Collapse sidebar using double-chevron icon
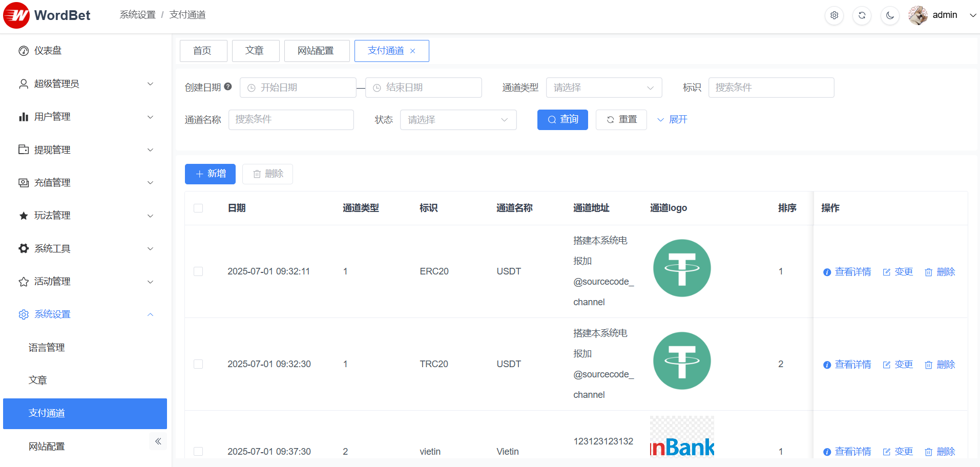Screen dimensions: 980x467 point(158,441)
